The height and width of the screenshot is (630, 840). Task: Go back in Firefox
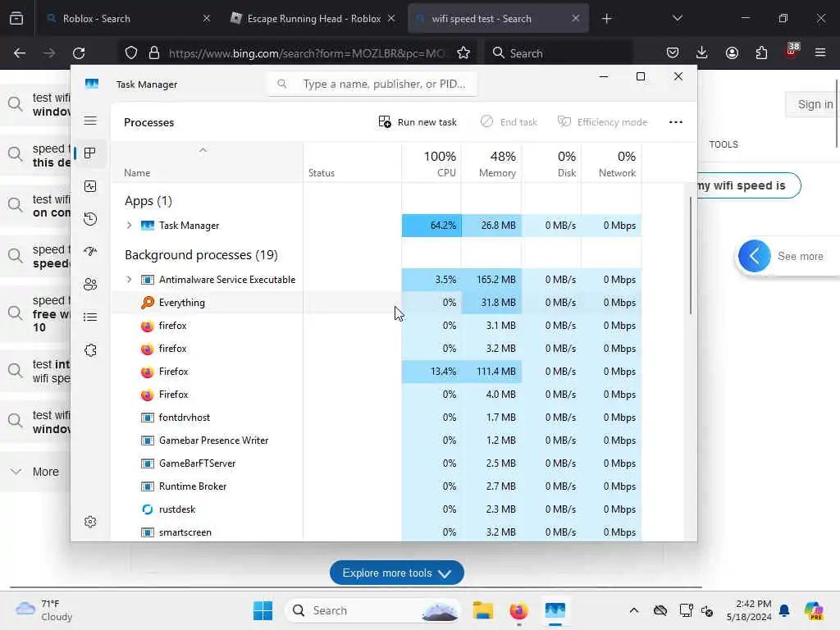(x=20, y=53)
